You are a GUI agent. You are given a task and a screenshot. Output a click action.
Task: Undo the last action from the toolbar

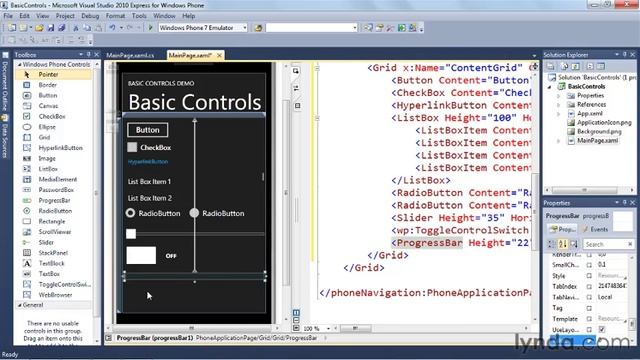coord(112,28)
